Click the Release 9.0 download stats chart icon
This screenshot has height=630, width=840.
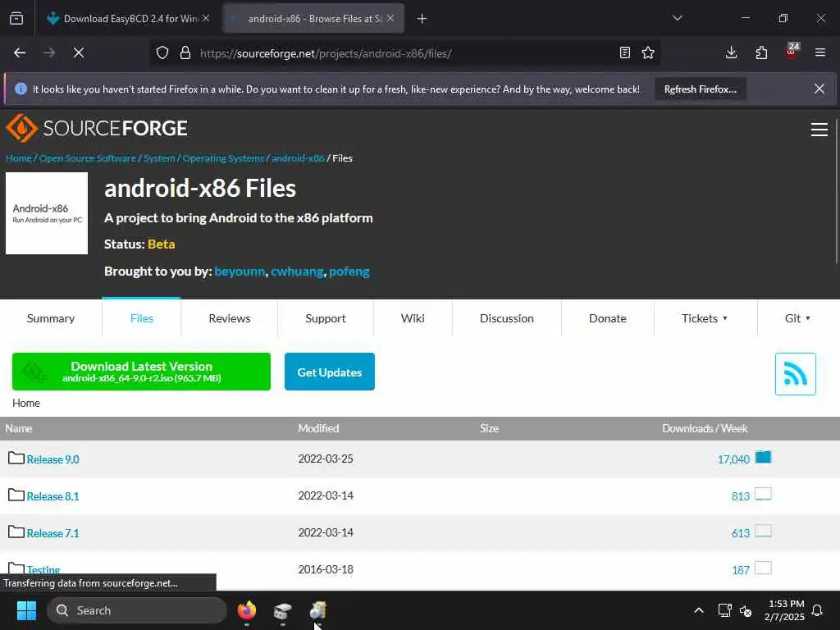763,457
